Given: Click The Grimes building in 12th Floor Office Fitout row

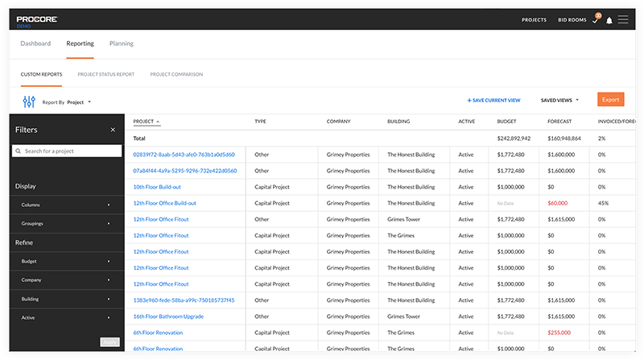Looking at the screenshot, I should pos(401,235).
